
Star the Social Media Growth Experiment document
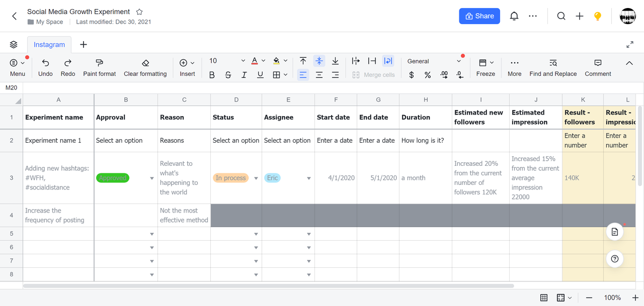point(139,12)
